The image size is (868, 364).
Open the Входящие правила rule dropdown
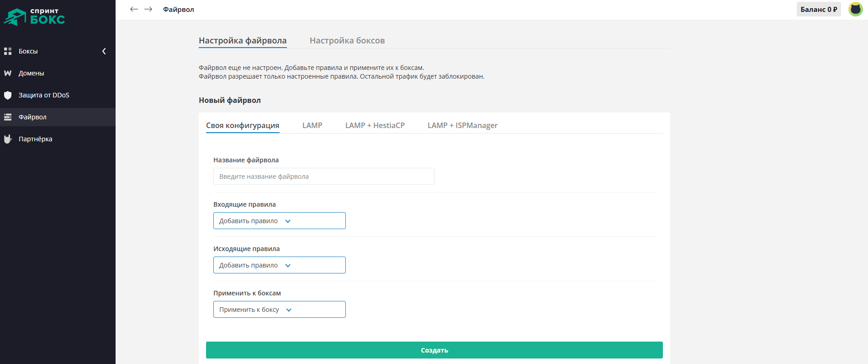tap(279, 221)
